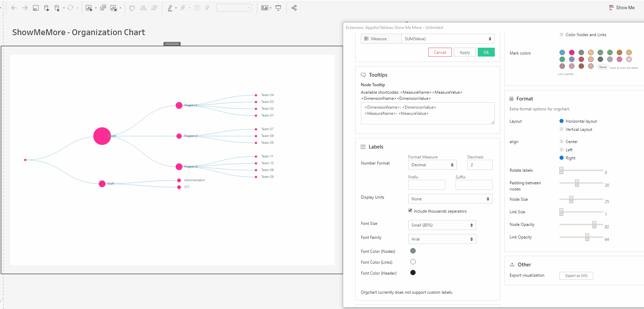The height and width of the screenshot is (309, 644).
Task: Add a new data source
Action: pos(47,8)
